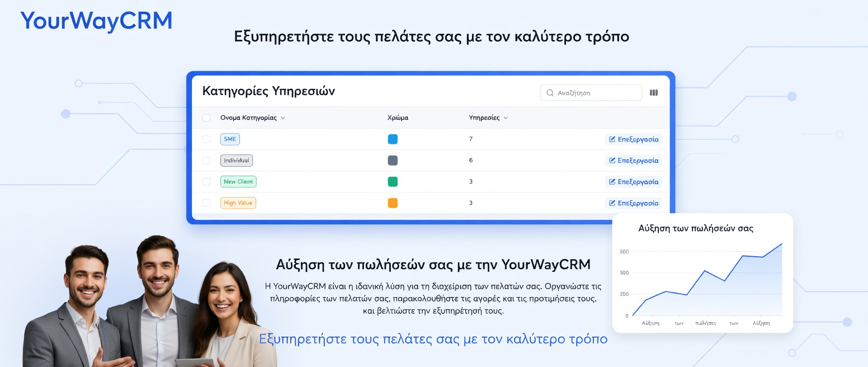Screen dimensions: 868x367
Task: Select the SME category tag
Action: coord(230,139)
